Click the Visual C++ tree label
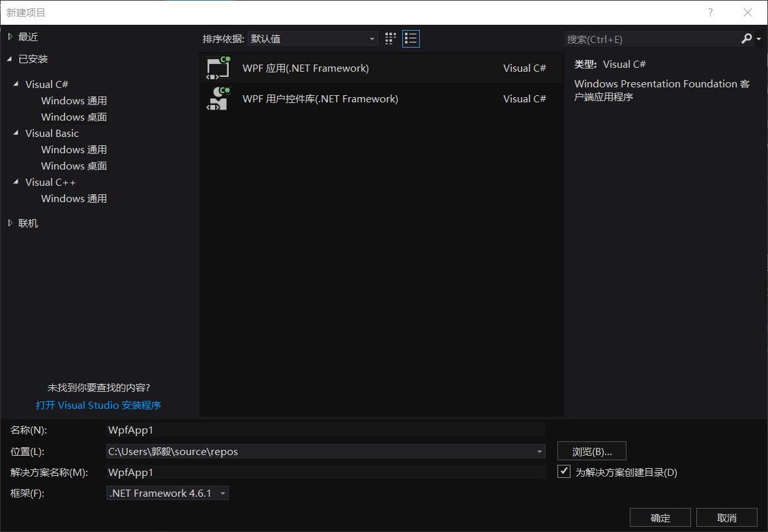Screen dimensions: 768x532 [50, 183]
